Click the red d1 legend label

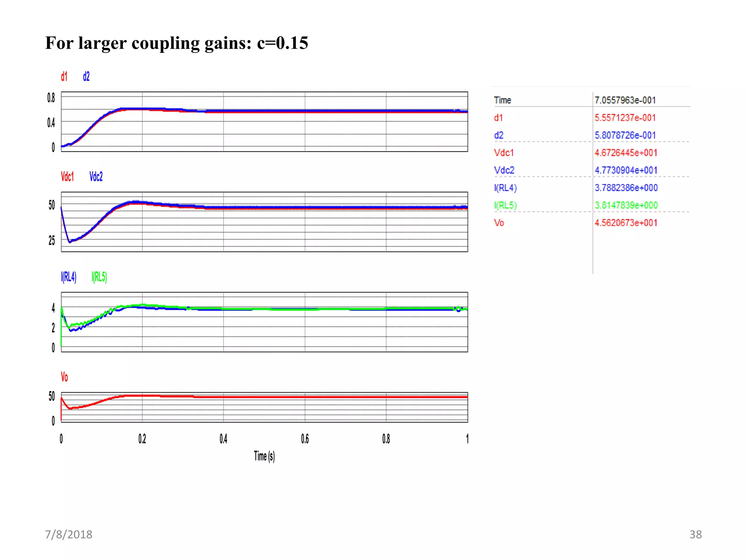(64, 77)
